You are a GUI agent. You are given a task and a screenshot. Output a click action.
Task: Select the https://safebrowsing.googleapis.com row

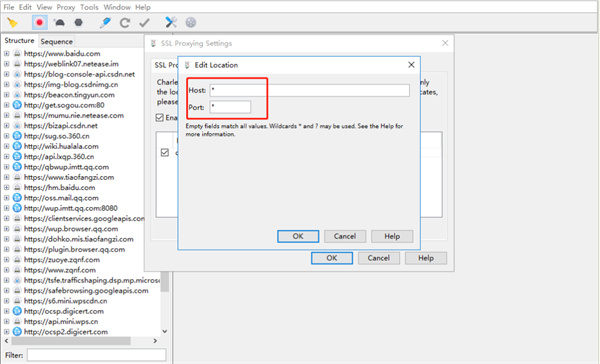click(x=86, y=291)
